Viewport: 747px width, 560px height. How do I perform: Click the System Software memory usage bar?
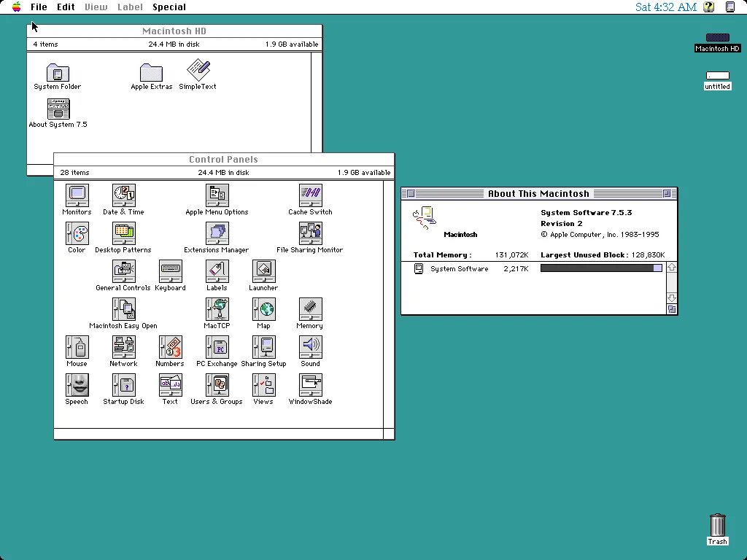click(x=601, y=268)
